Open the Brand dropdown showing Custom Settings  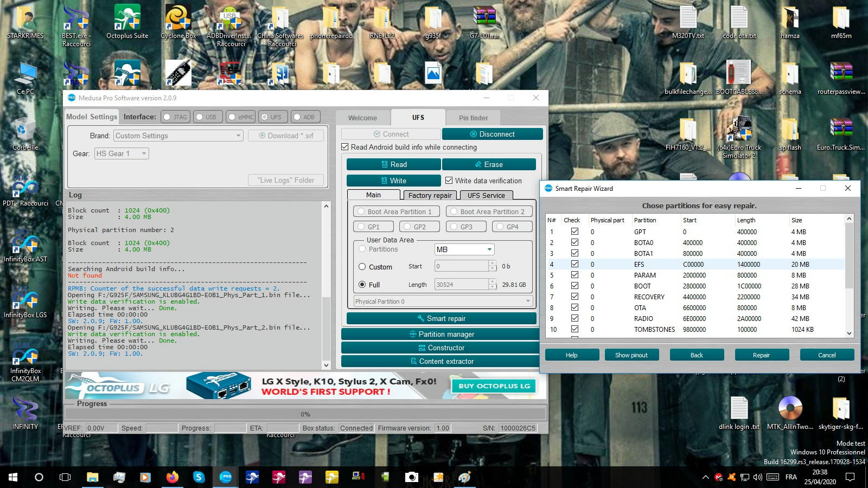pos(239,136)
